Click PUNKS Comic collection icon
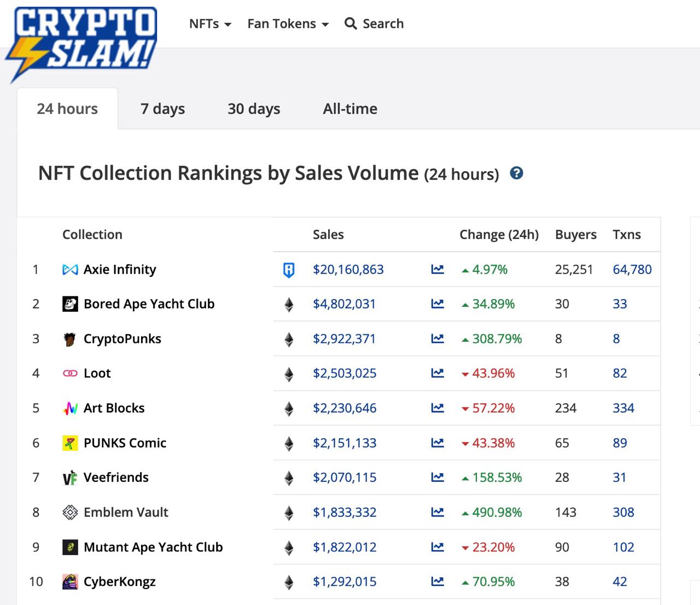 70,443
